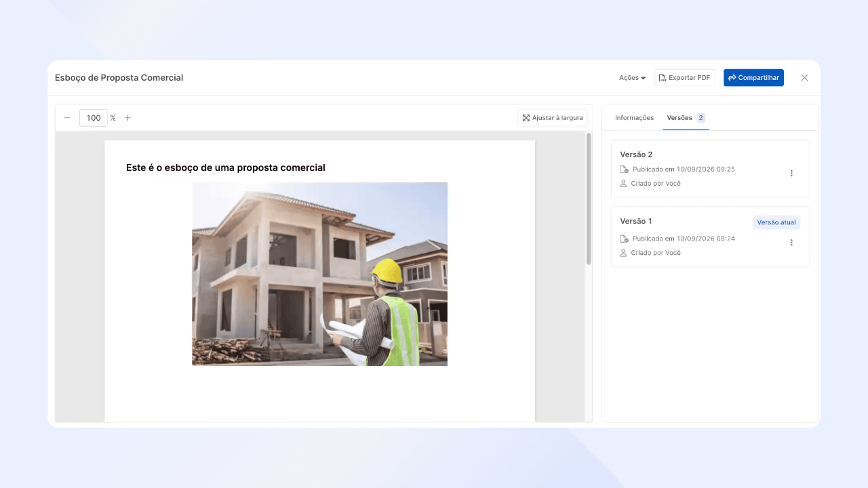Click the user icon in Versão 2
Image resolution: width=868 pixels, height=488 pixels.
coord(624,184)
